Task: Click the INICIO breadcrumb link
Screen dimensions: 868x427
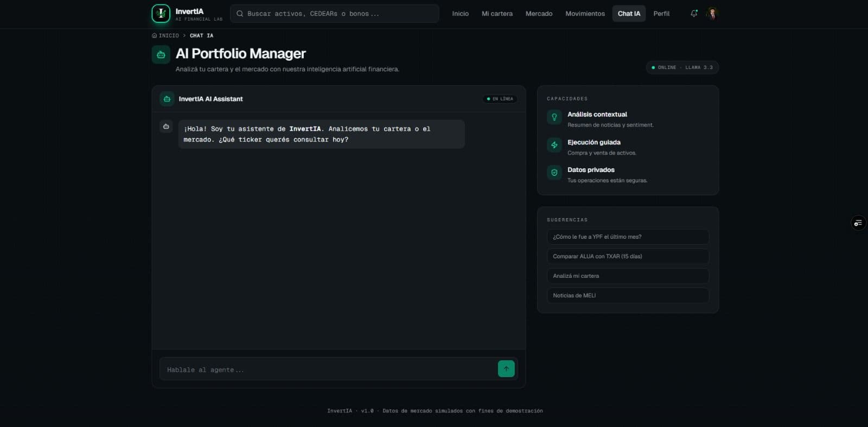Action: 165,35
